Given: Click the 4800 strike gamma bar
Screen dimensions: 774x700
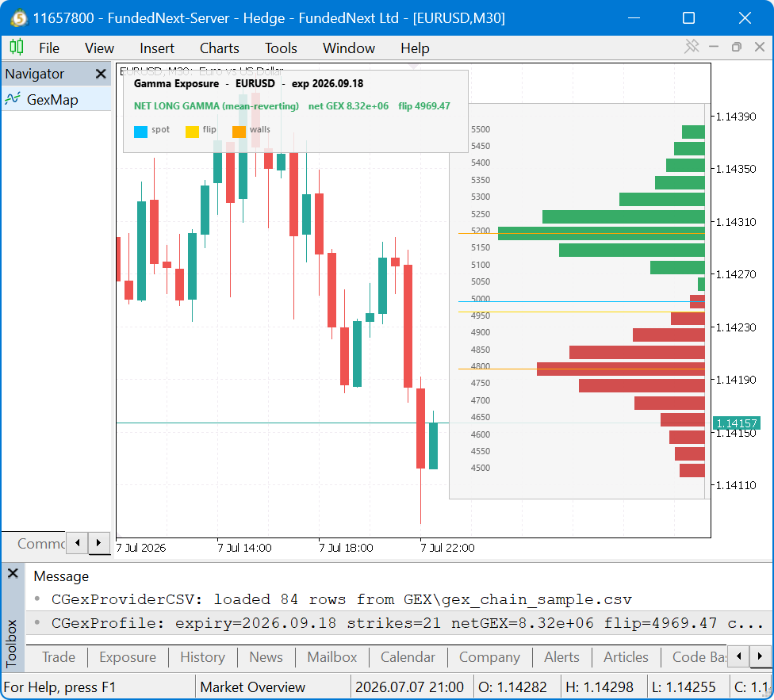Looking at the screenshot, I should click(x=620, y=369).
